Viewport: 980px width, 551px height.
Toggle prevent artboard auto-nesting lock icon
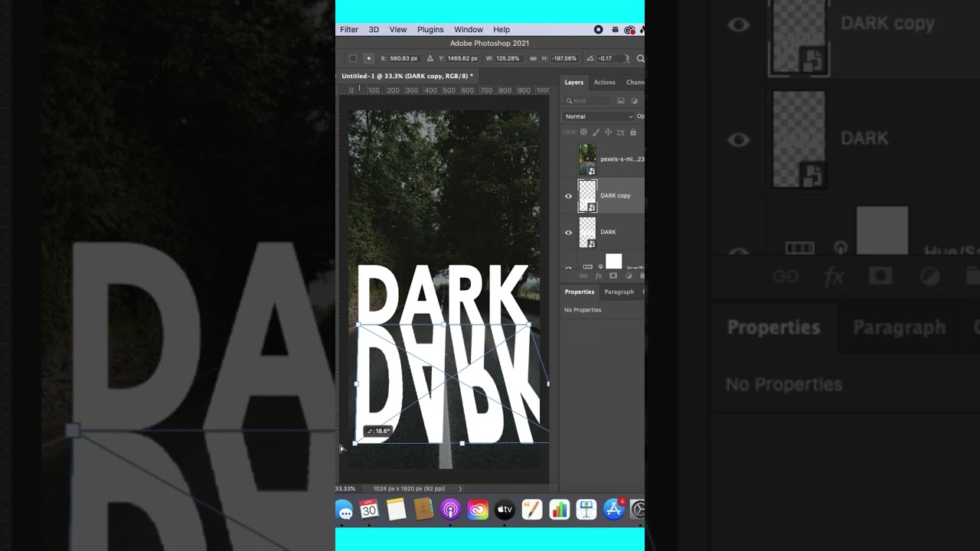tap(621, 132)
